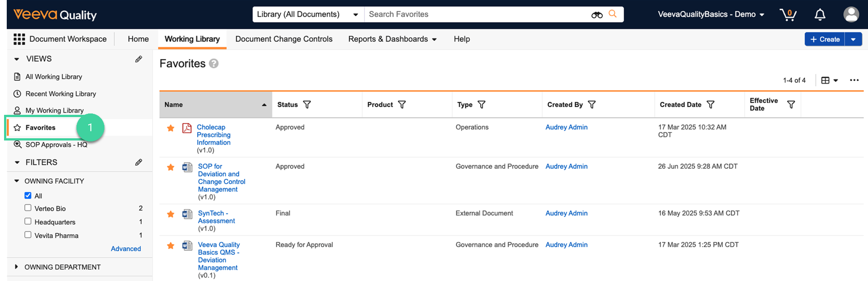Edit VIEWS with the pencil icon
The image size is (868, 281).
(x=139, y=59)
